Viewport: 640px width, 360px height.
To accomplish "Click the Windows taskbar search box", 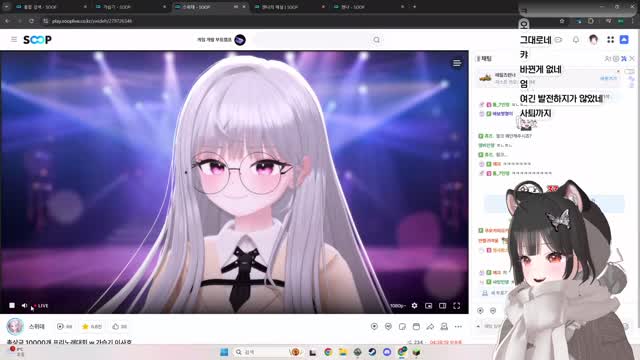I will coord(267,352).
